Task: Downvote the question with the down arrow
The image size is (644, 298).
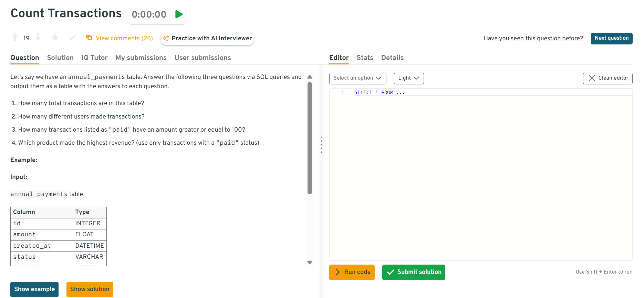Action: [38, 38]
